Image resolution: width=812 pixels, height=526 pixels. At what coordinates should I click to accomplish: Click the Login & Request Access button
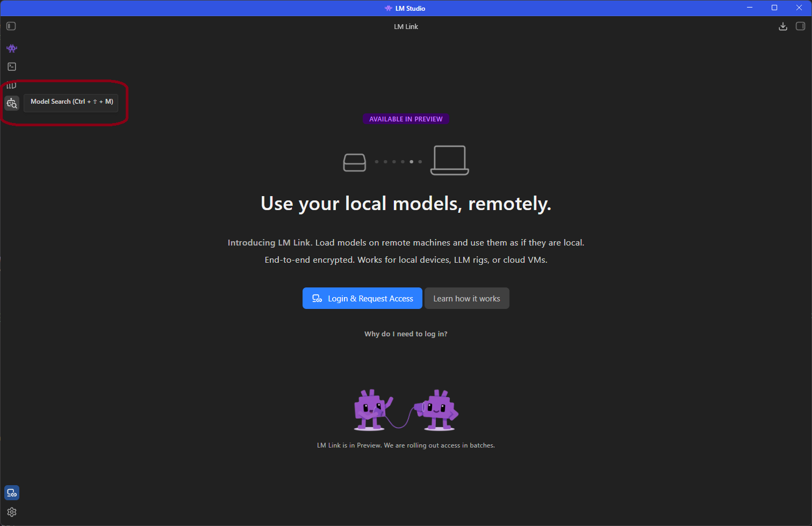[362, 298]
